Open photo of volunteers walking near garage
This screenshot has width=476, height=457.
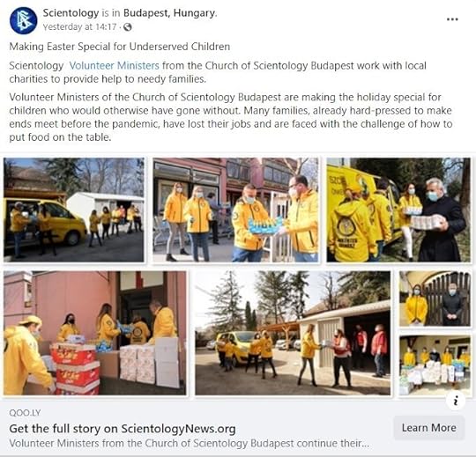[x=293, y=333]
